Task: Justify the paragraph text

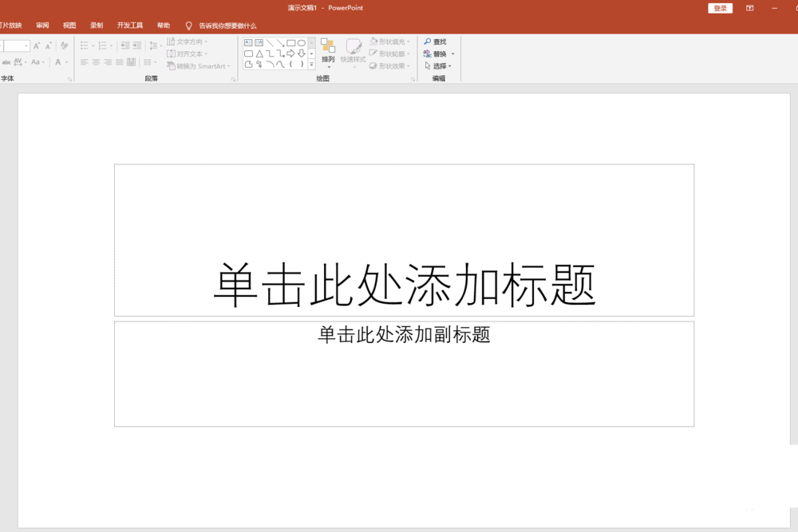Action: click(x=120, y=62)
